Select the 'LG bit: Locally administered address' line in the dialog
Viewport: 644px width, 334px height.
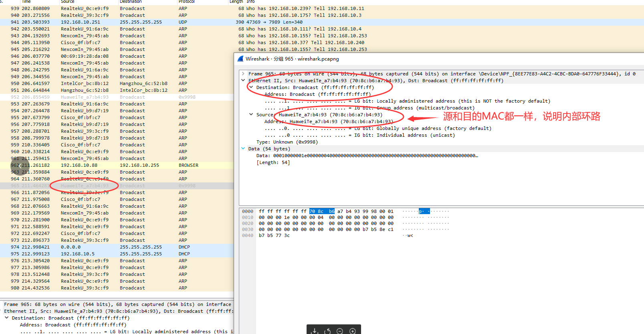[x=408, y=101]
